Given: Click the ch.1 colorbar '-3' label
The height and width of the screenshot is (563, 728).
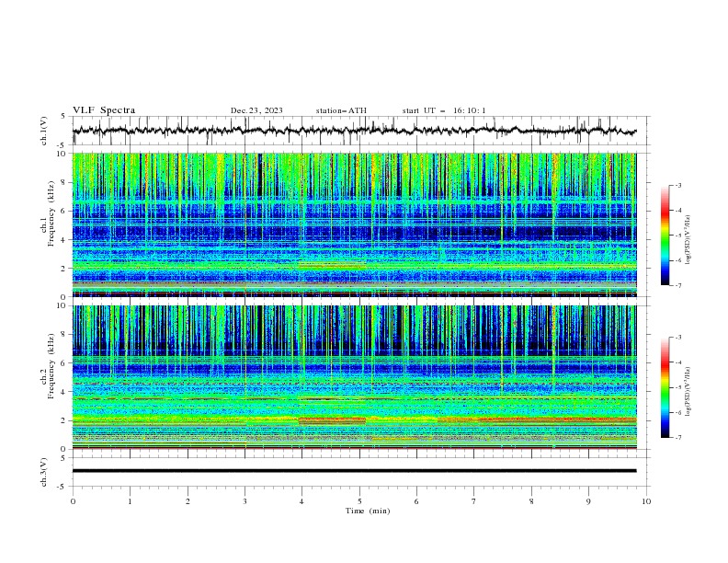Looking at the screenshot, I should click(x=677, y=185).
